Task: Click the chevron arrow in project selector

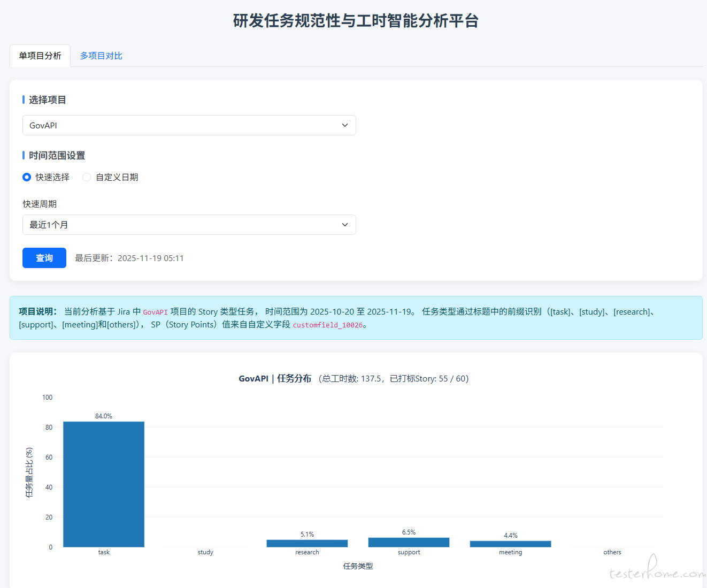Action: (345, 125)
